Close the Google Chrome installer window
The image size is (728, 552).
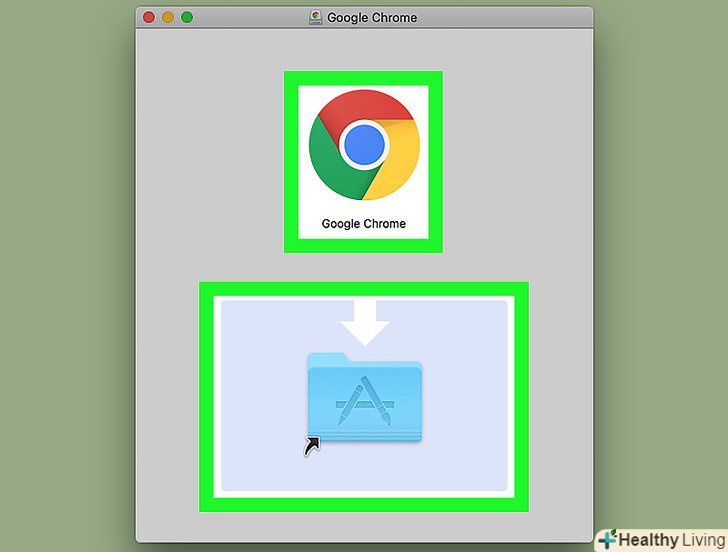click(x=149, y=18)
